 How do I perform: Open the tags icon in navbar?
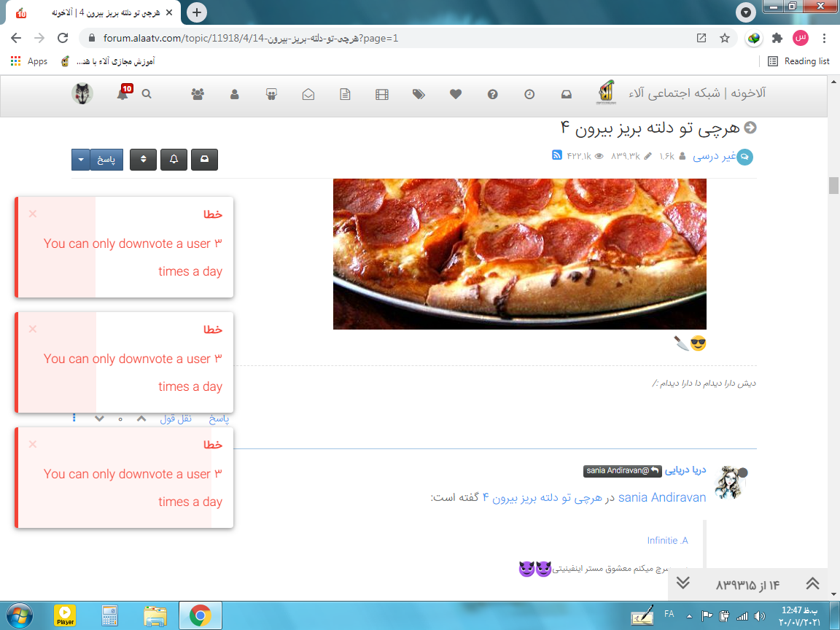click(x=419, y=94)
